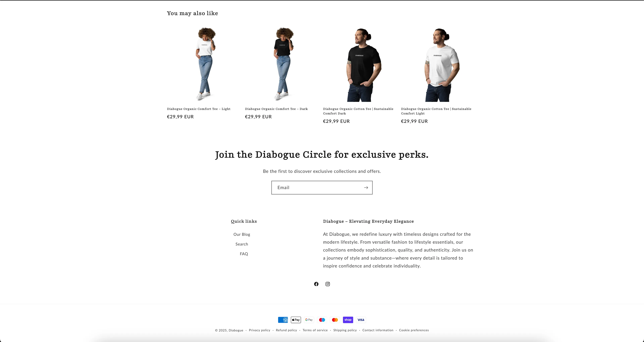
Task: Click the Google Pay payment icon
Action: [309, 320]
